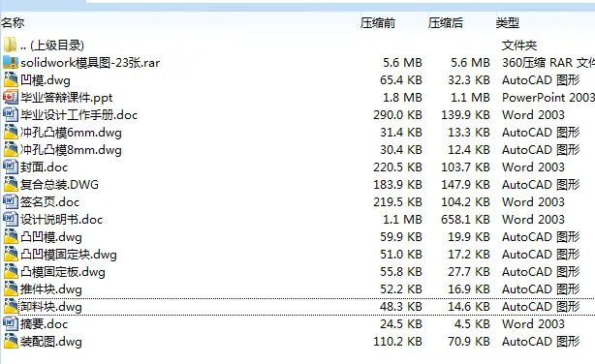The width and height of the screenshot is (595, 364).
Task: Click the 1.8 MB original size of the ppt
Action: pyautogui.click(x=402, y=98)
